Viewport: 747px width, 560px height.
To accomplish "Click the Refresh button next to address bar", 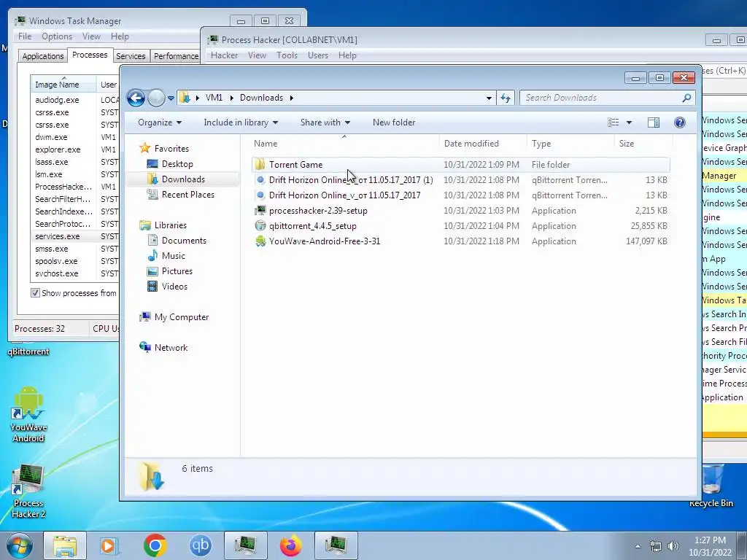I will [506, 98].
